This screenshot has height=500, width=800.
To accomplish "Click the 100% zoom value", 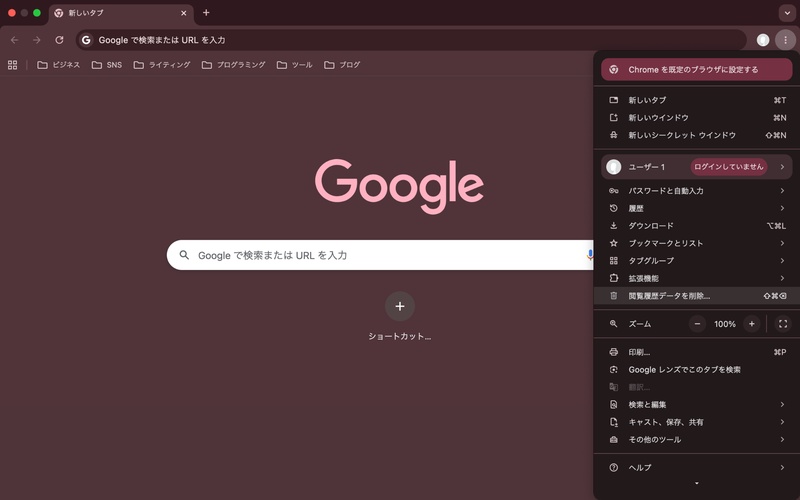I will pos(724,324).
